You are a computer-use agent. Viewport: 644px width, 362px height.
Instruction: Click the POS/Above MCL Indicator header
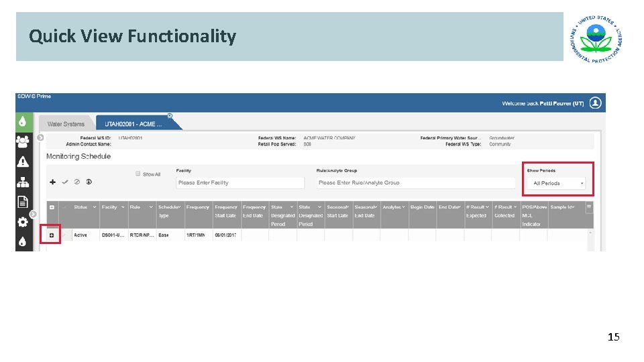(x=534, y=215)
